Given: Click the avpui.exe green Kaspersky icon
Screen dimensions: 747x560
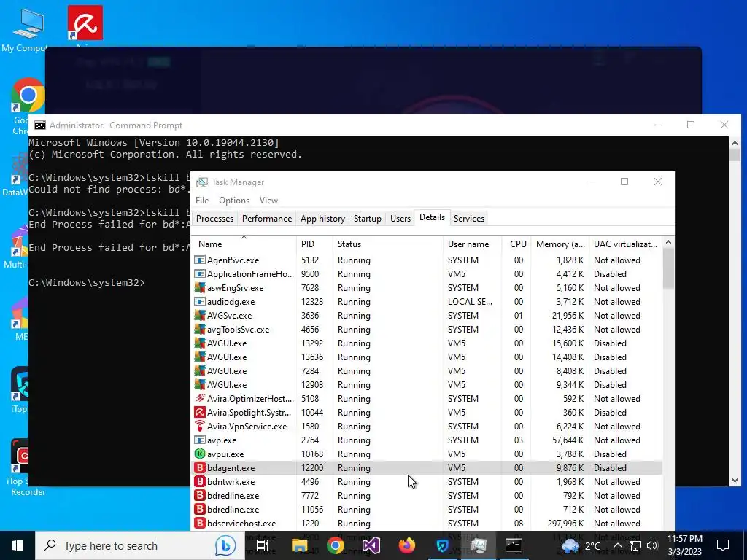Looking at the screenshot, I should (x=200, y=454).
